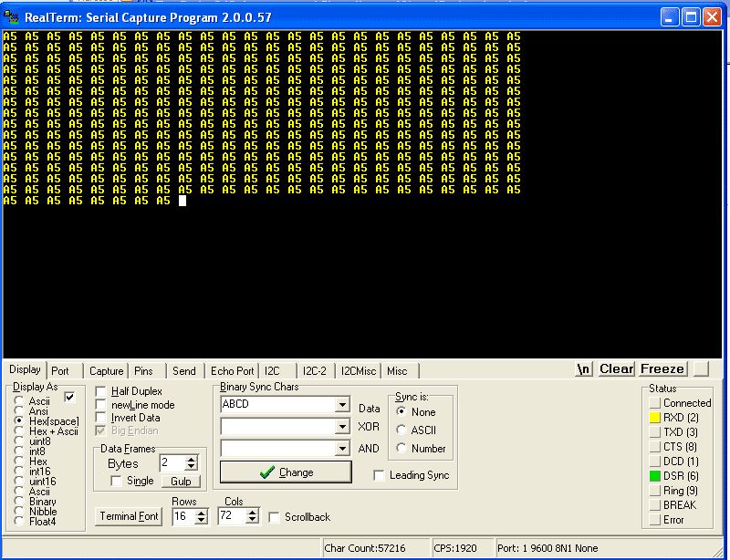Screen dimensions: 730x560
Task: Click the Connected status indicator box
Action: [654, 402]
